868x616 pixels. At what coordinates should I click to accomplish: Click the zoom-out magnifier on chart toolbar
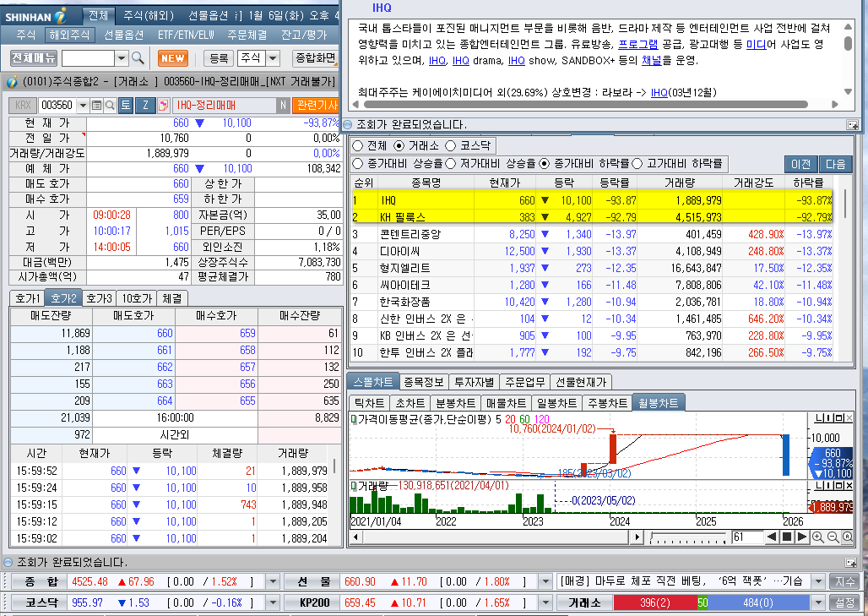point(833,537)
